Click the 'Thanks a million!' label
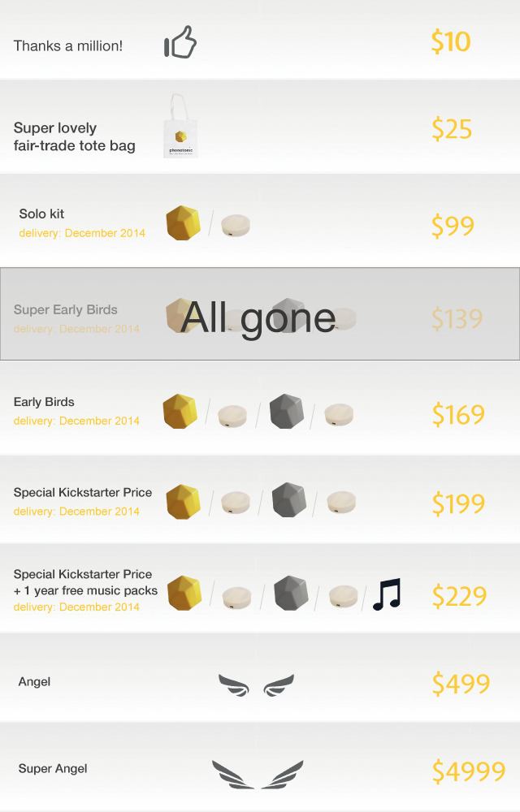The width and height of the screenshot is (520, 812). click(x=68, y=46)
